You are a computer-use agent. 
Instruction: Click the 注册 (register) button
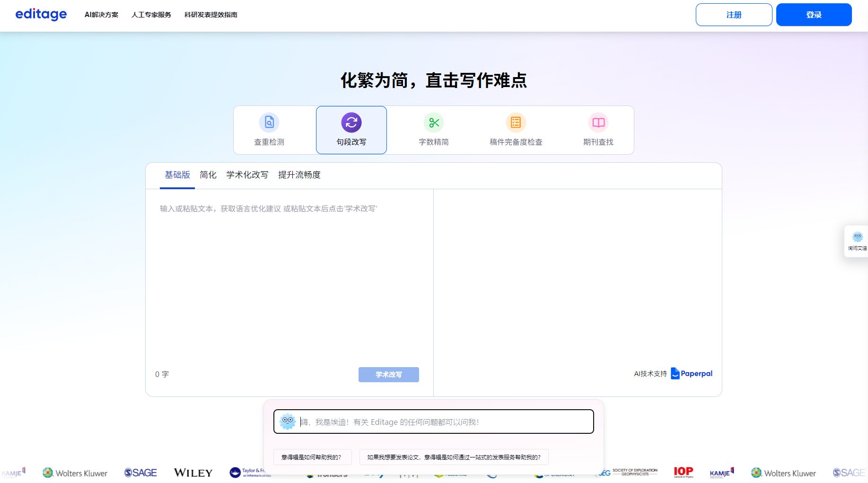(x=733, y=15)
